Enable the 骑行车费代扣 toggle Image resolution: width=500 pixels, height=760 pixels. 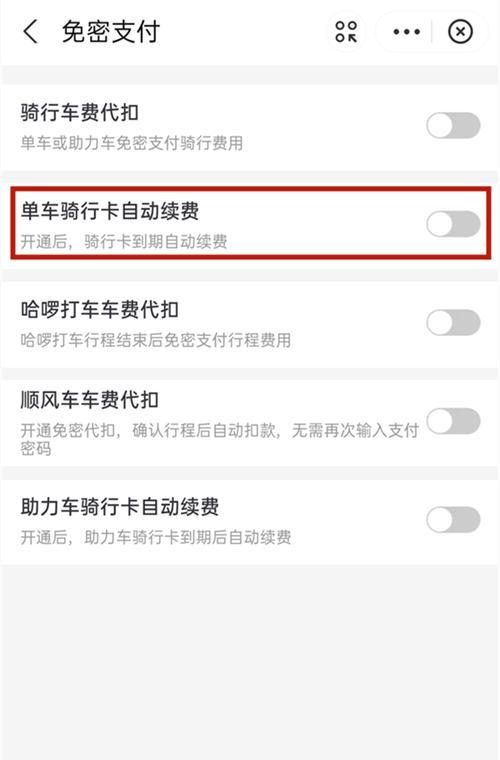coord(453,126)
